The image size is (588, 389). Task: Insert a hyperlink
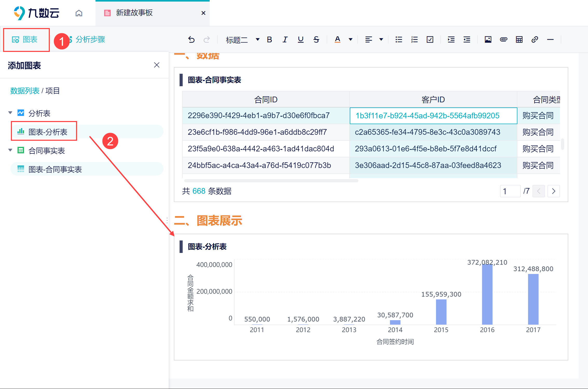tap(535, 39)
